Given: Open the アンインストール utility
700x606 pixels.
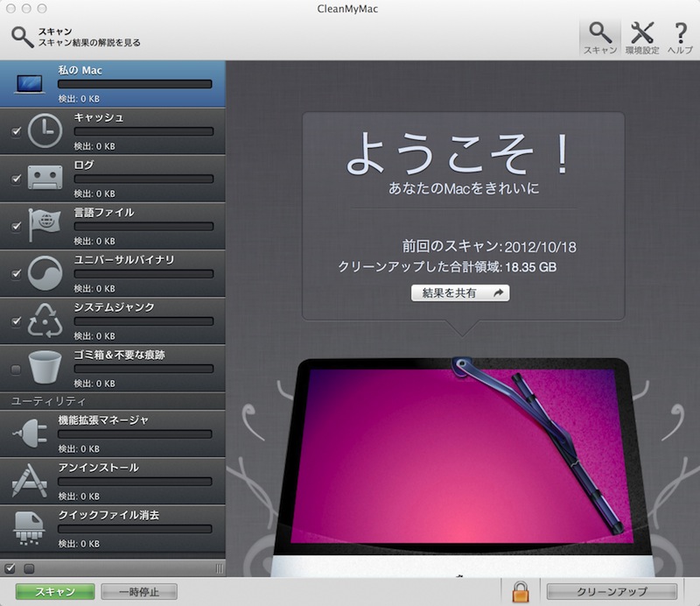Looking at the screenshot, I should coord(113,481).
